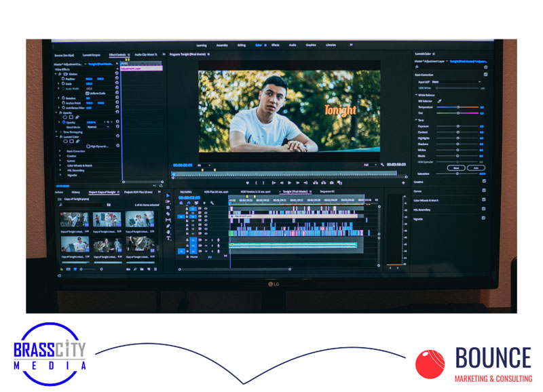Toggle Vignette section checkbox
The width and height of the screenshot is (543, 392).
(x=483, y=218)
